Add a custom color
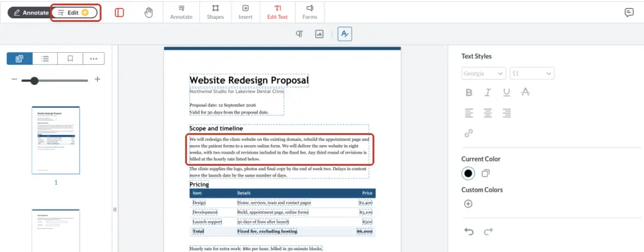644x252 pixels. [x=468, y=204]
